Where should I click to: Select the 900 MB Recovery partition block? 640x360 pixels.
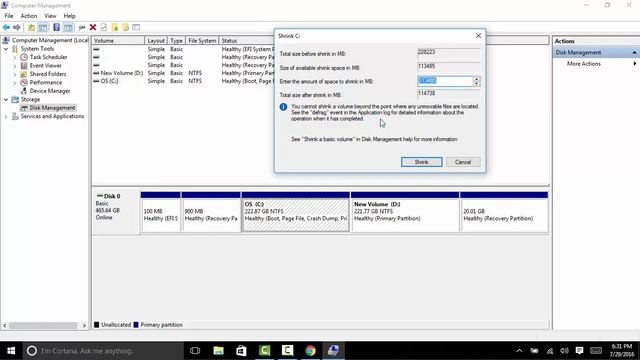pyautogui.click(x=211, y=212)
